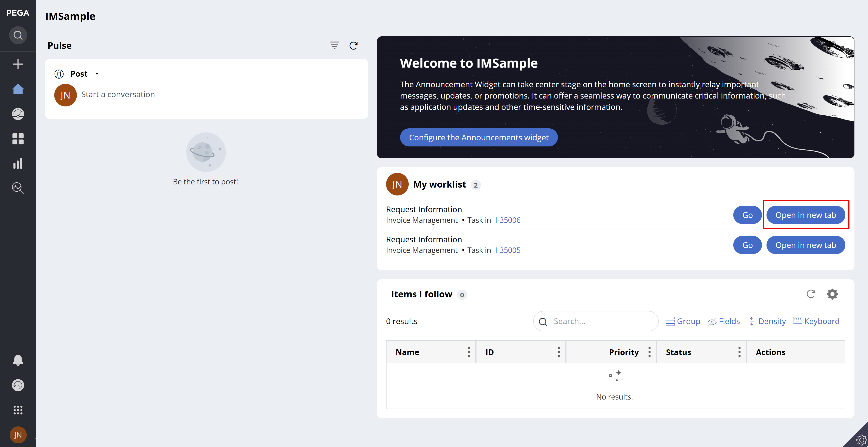Click the My worklist count badge 2
The image size is (868, 447).
point(475,185)
